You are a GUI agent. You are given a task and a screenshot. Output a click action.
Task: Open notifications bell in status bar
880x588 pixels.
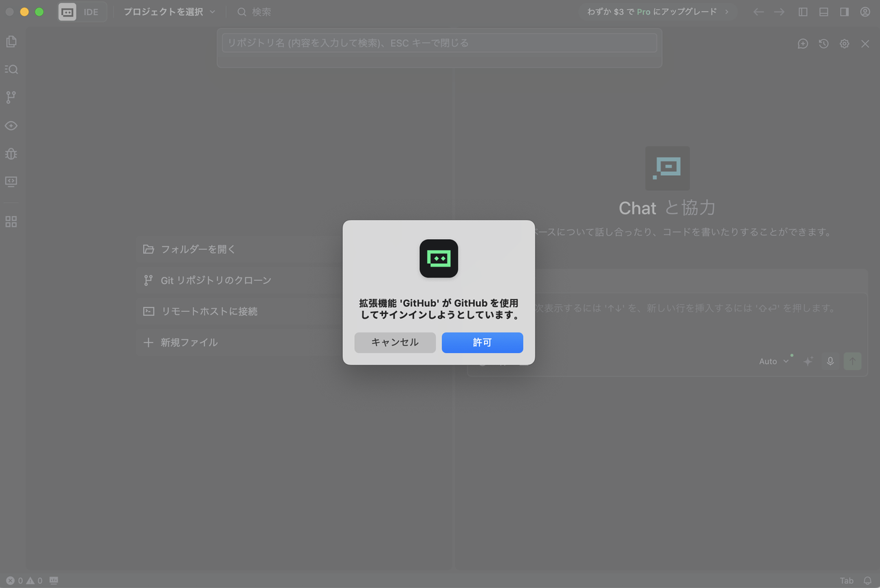(x=868, y=580)
